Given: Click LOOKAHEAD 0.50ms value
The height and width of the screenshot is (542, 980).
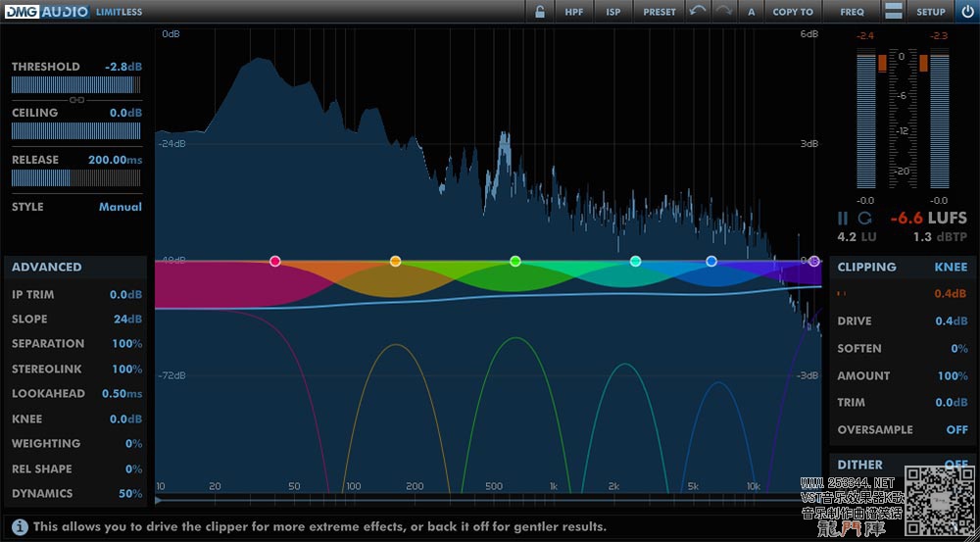Looking at the screenshot, I should pos(122,394).
